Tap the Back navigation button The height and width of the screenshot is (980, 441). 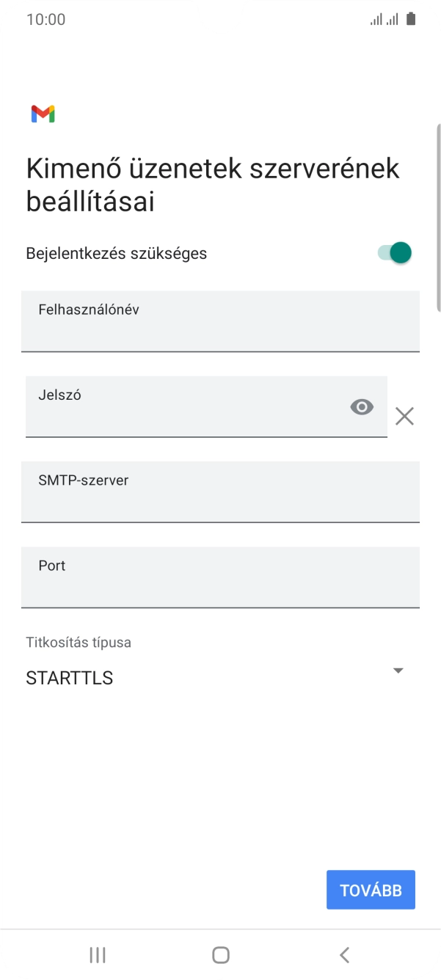(x=344, y=954)
